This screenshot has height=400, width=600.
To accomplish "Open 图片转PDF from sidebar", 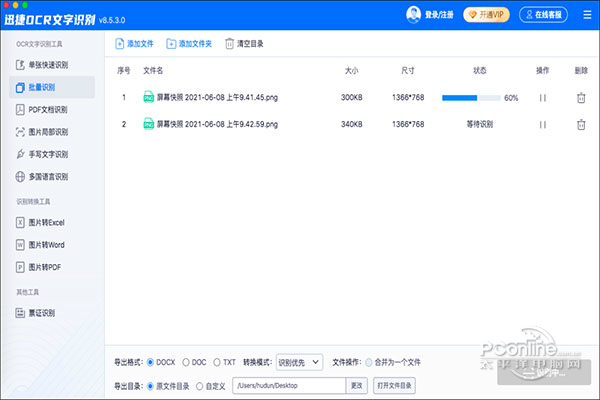I will (x=45, y=267).
